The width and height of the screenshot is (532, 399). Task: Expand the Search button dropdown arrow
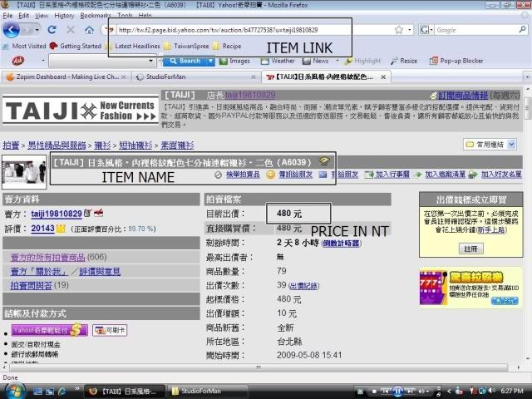tap(210, 61)
